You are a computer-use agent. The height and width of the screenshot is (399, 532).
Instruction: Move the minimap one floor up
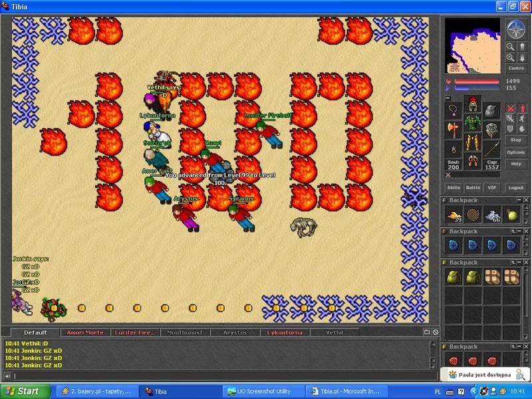pyautogui.click(x=522, y=47)
